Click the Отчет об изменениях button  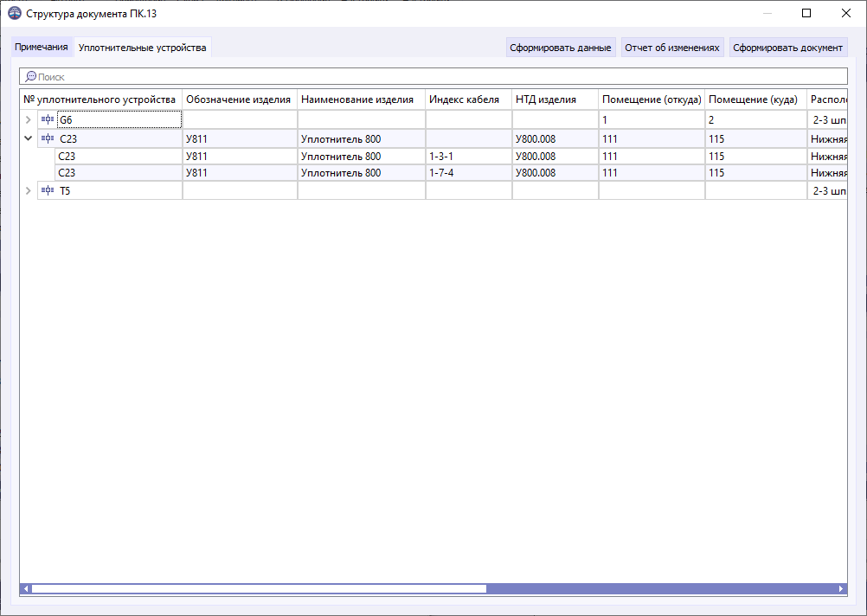coord(672,47)
